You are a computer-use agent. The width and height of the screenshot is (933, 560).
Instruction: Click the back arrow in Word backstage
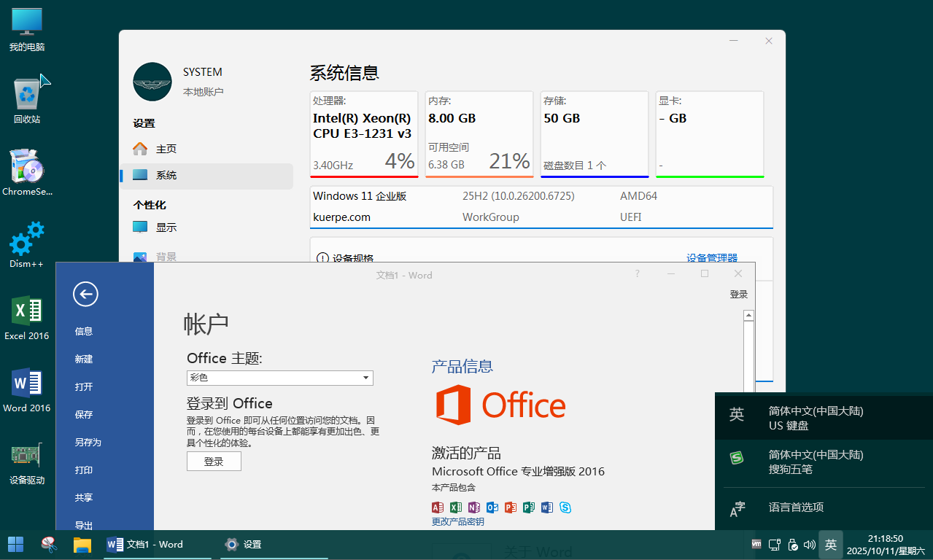pos(85,295)
